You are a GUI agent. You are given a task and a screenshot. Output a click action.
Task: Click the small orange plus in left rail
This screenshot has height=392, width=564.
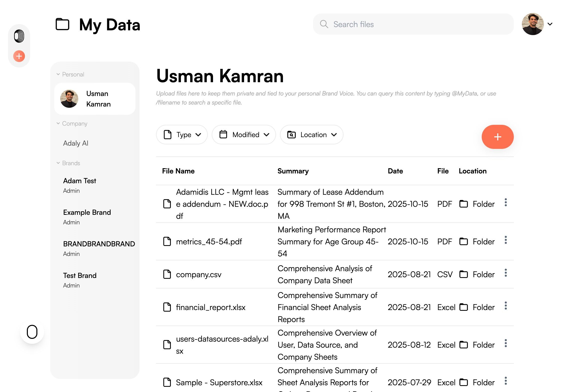click(19, 56)
